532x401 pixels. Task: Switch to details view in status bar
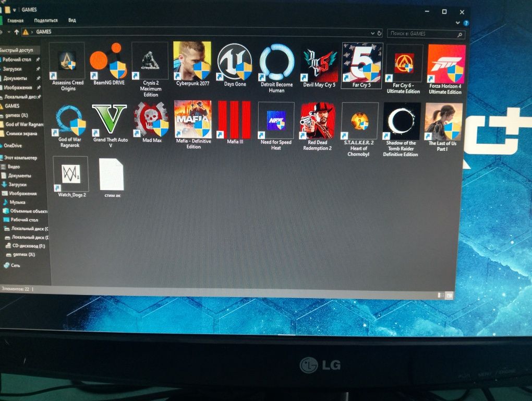pos(441,295)
